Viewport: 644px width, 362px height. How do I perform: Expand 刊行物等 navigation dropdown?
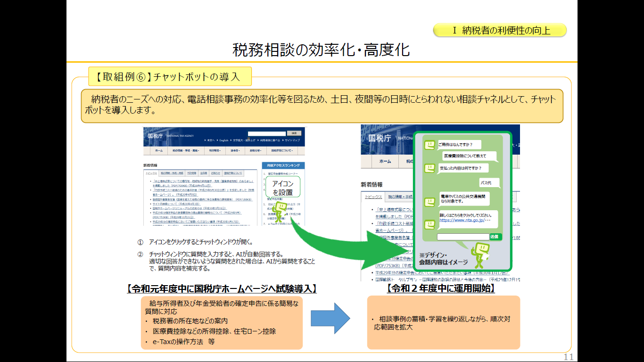[215, 150]
